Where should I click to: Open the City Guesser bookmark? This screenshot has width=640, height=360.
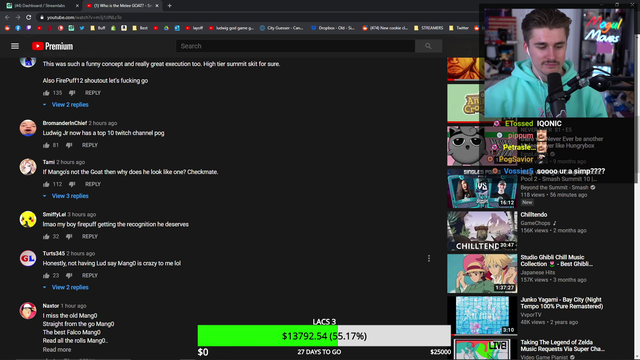tap(282, 28)
